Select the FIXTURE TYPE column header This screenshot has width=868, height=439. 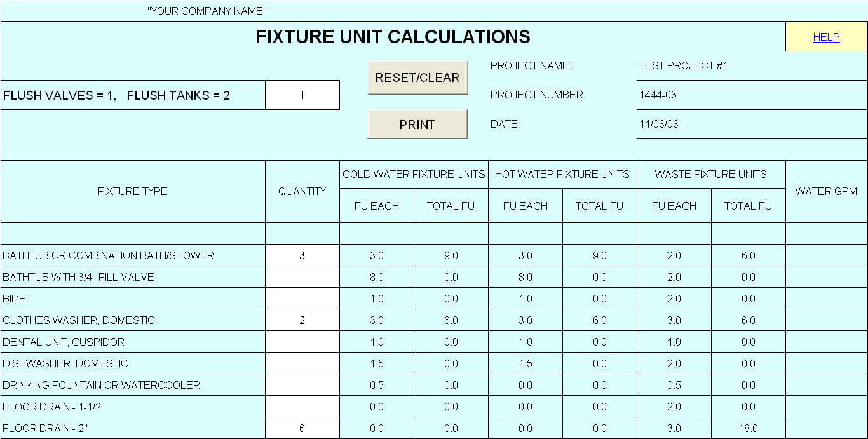coord(133,191)
